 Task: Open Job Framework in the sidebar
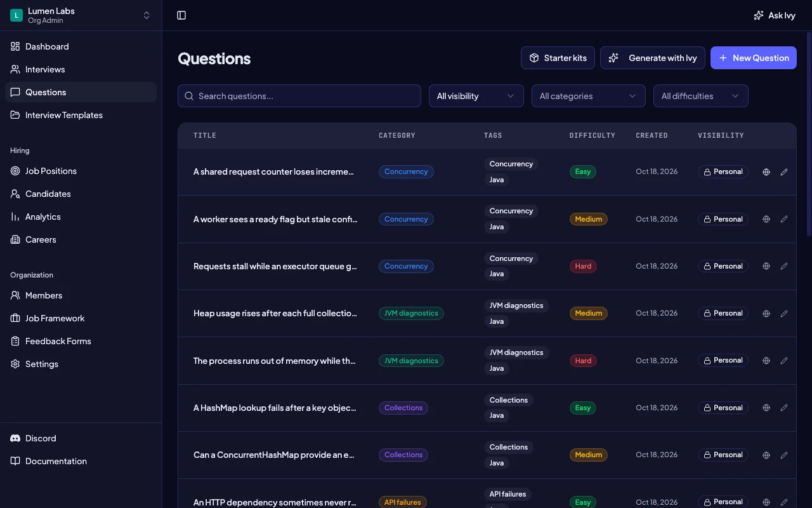pos(81,318)
